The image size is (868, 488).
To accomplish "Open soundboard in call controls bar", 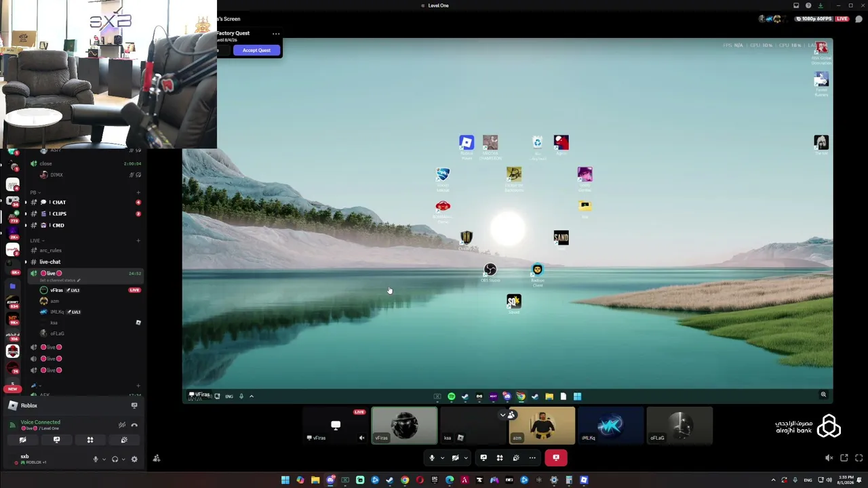I will [516, 457].
